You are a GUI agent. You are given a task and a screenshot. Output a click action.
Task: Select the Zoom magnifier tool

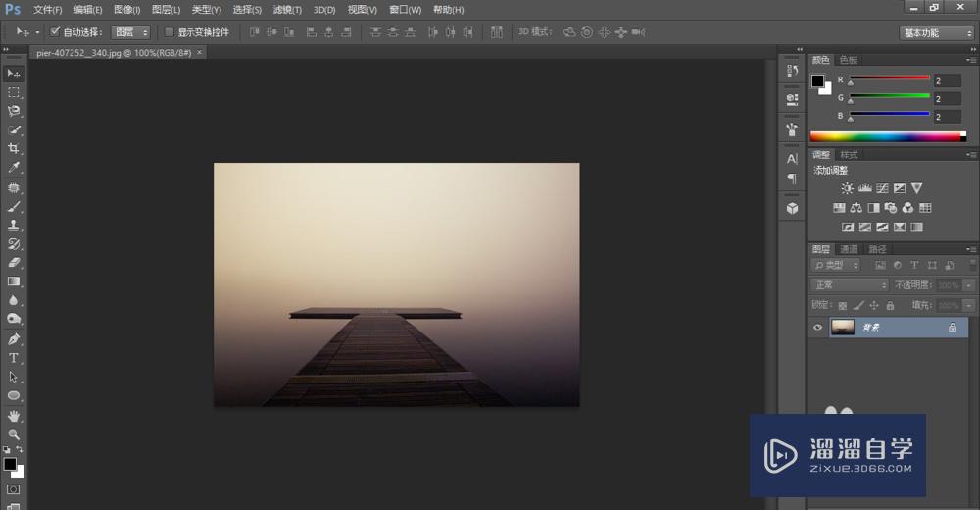14,434
